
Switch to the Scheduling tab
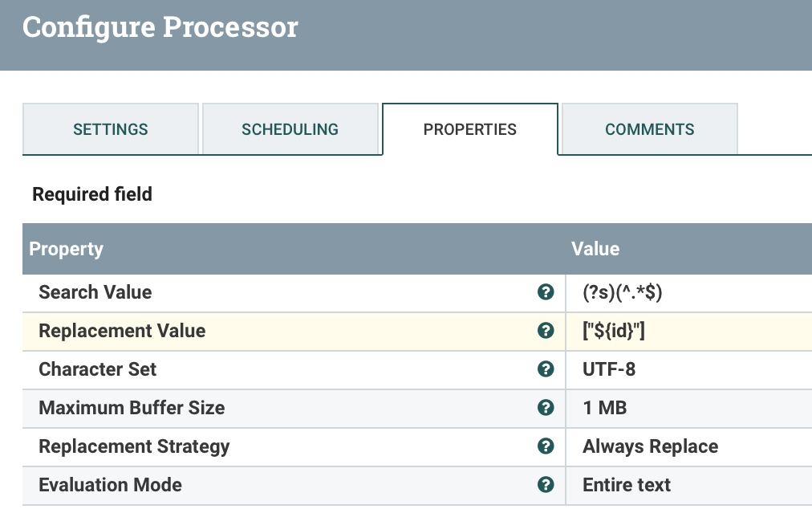tap(290, 129)
